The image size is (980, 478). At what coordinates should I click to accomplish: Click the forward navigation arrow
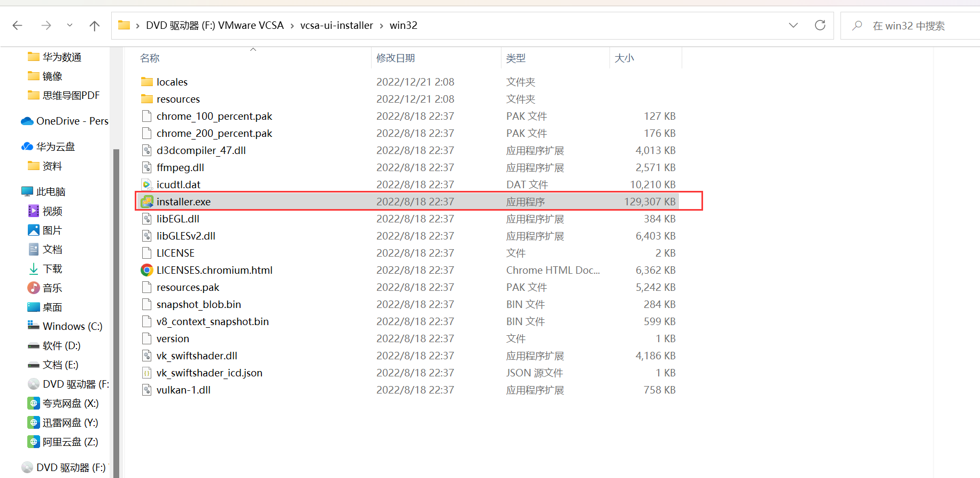click(x=47, y=25)
